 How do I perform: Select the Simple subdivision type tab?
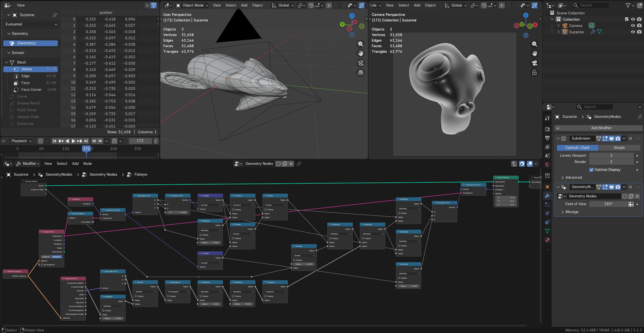[619, 148]
